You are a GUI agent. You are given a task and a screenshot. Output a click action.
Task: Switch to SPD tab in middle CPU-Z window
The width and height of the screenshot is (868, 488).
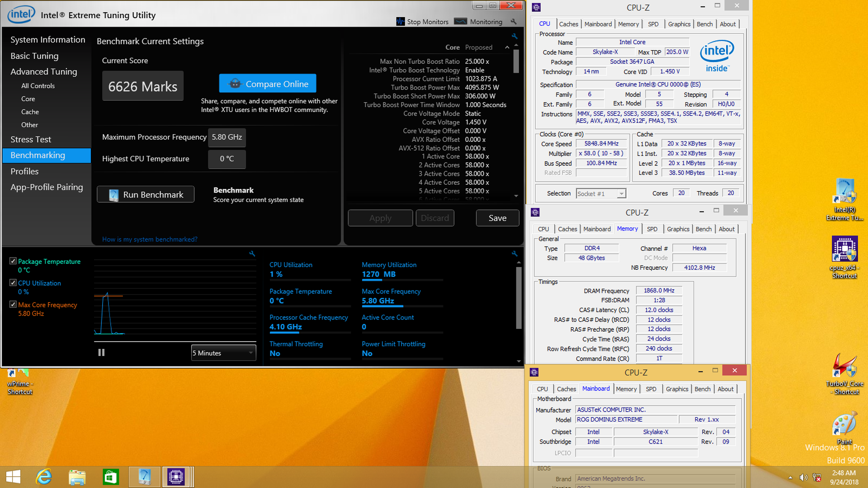652,229
